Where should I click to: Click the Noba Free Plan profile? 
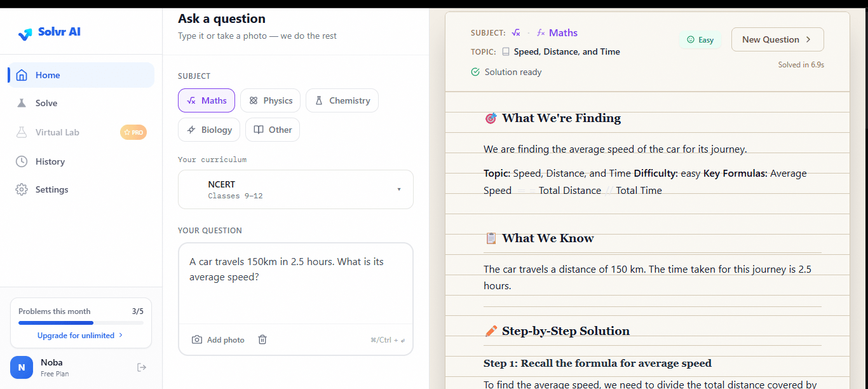coord(55,367)
